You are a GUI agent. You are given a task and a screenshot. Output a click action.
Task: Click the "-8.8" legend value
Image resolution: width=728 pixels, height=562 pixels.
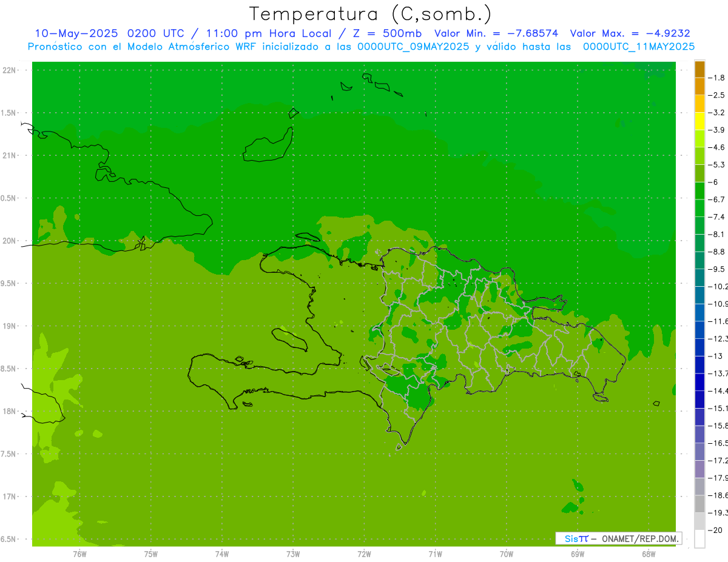[x=716, y=252]
